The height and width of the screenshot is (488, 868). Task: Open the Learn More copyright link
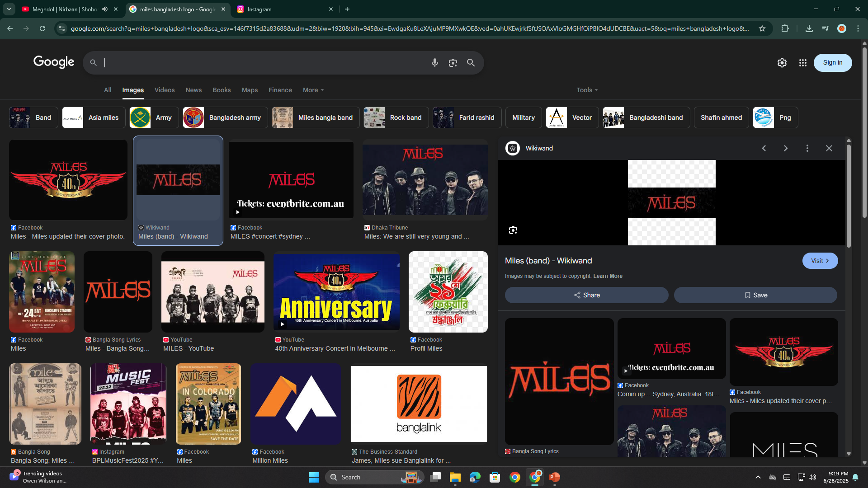(x=608, y=276)
